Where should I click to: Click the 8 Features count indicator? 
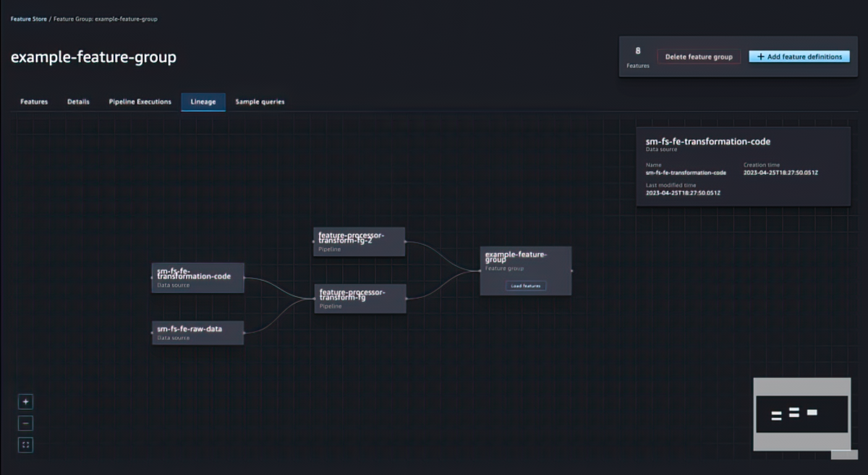pyautogui.click(x=637, y=57)
